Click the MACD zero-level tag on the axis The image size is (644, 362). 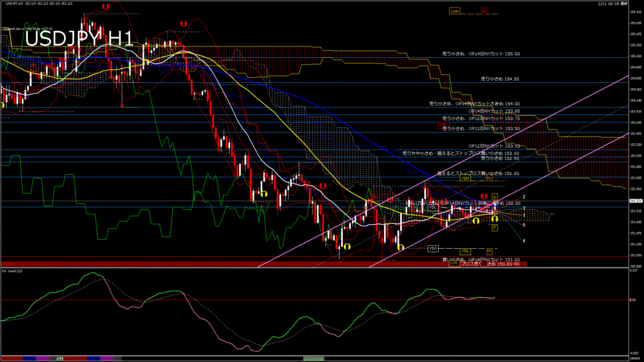point(633,300)
